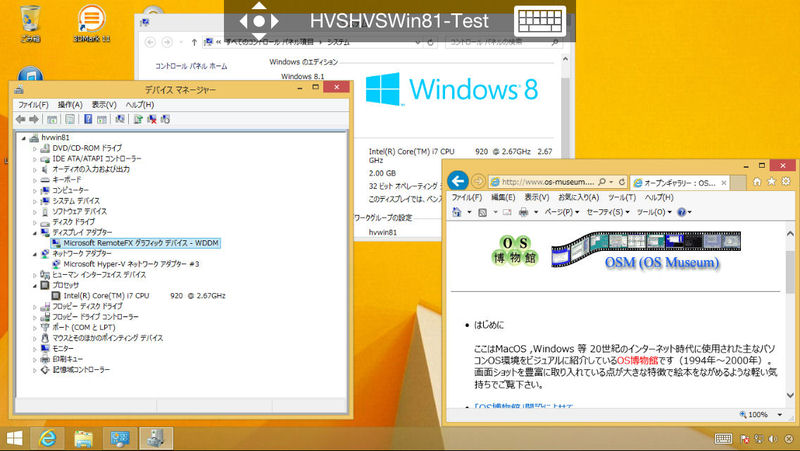The width and height of the screenshot is (800, 451).
Task: Open ページ(P) dropdown in IE command bar
Action: click(x=562, y=212)
